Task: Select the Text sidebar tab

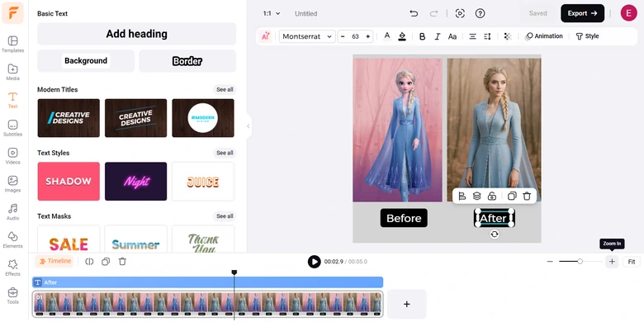Action: (12, 100)
